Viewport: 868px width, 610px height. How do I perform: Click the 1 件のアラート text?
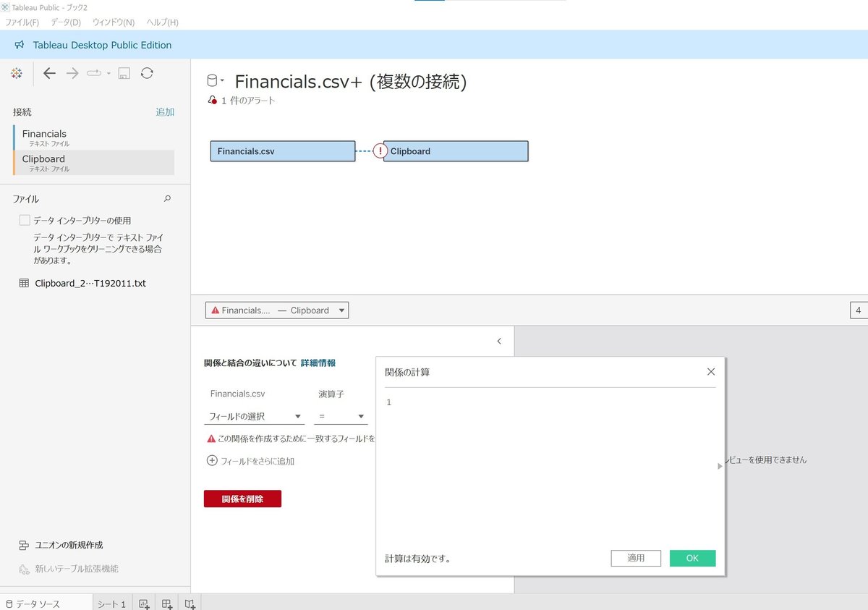248,101
